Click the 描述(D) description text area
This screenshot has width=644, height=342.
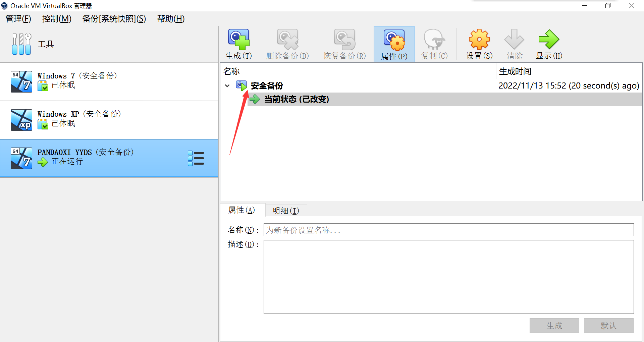448,277
